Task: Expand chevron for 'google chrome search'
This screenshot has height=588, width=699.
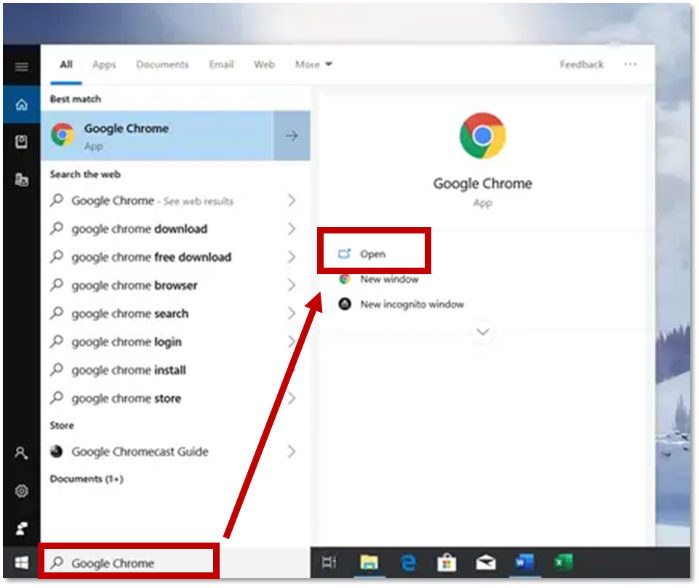Action: click(292, 313)
